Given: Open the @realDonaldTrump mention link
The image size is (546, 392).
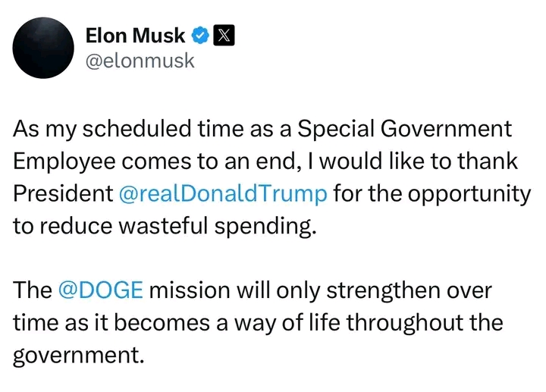Looking at the screenshot, I should click(x=223, y=193).
